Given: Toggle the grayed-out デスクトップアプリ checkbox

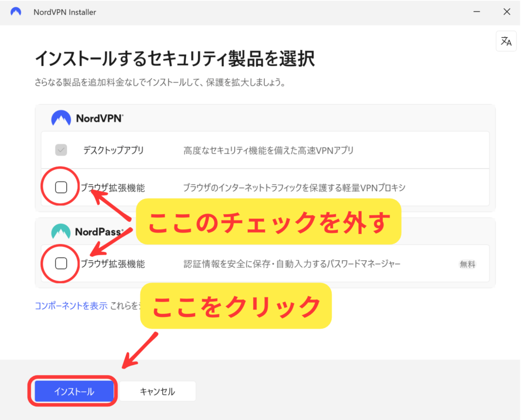Looking at the screenshot, I should [x=61, y=150].
